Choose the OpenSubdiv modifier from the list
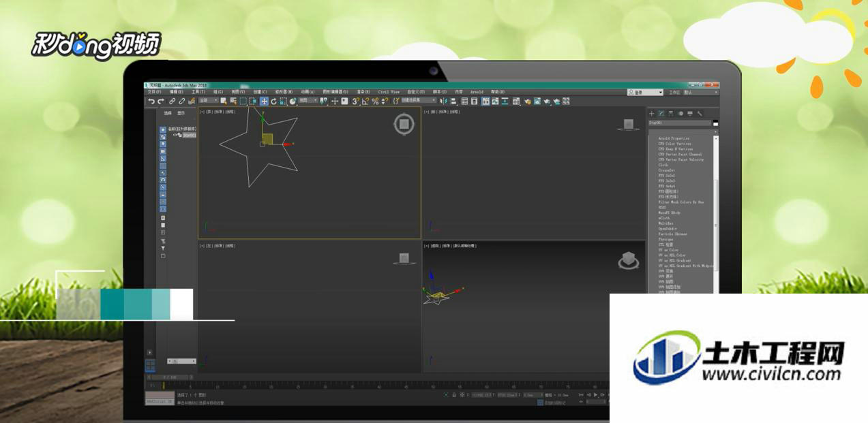The image size is (868, 423). 668,229
